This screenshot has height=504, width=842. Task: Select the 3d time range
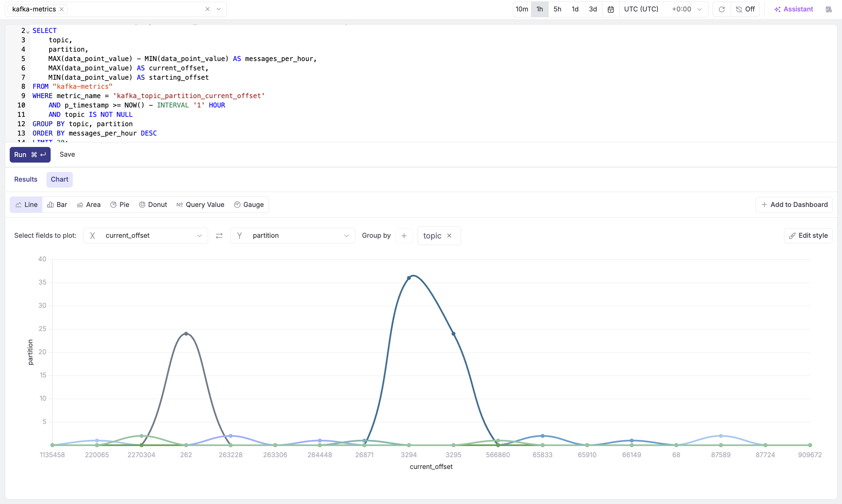pos(593,9)
